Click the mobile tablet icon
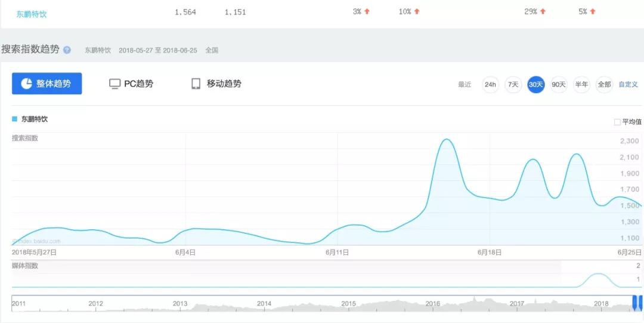 point(196,84)
